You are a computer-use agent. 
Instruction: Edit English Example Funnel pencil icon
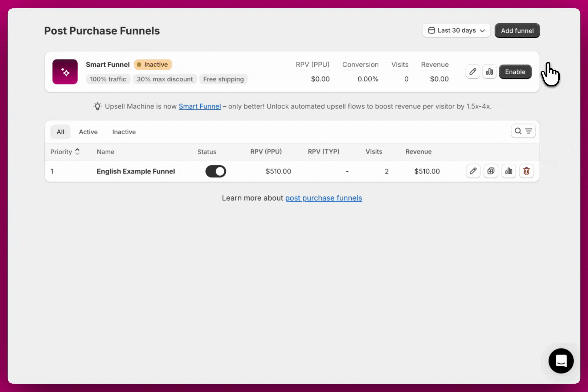(473, 171)
